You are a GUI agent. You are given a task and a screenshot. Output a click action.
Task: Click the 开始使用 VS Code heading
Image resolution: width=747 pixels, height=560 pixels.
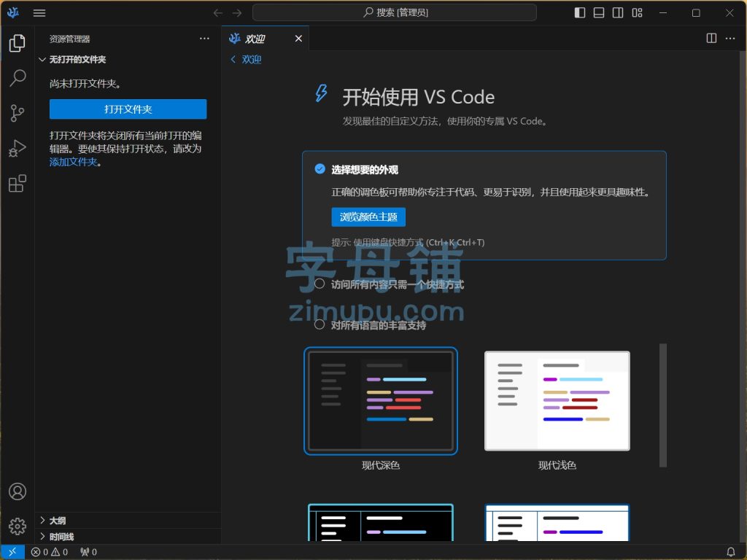pyautogui.click(x=418, y=97)
